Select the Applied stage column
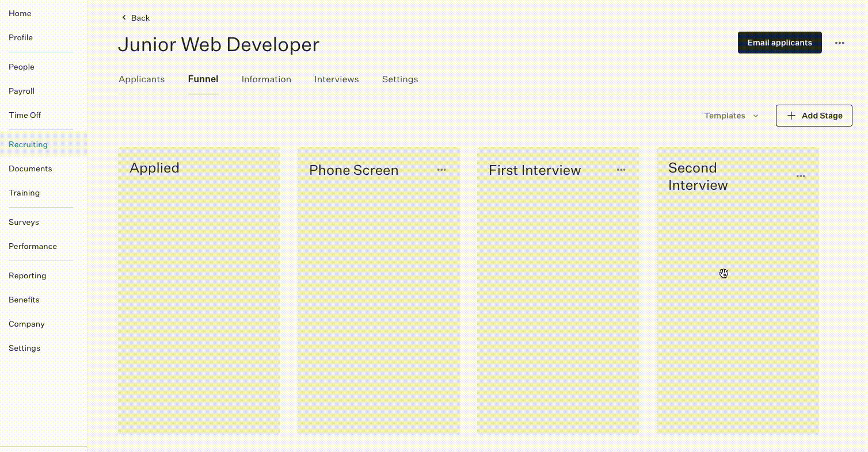The height and width of the screenshot is (452, 868). (199, 290)
